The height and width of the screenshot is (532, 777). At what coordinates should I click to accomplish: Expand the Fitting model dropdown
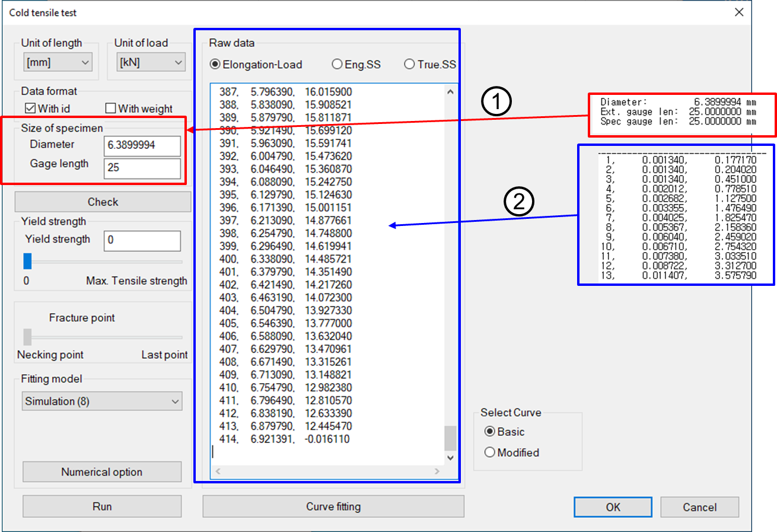(102, 402)
